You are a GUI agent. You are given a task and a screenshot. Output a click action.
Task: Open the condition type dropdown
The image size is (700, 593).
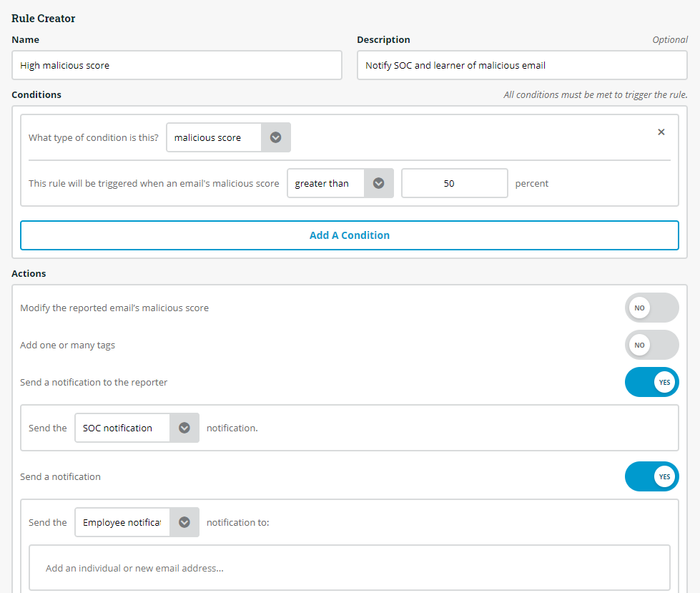tap(215, 138)
